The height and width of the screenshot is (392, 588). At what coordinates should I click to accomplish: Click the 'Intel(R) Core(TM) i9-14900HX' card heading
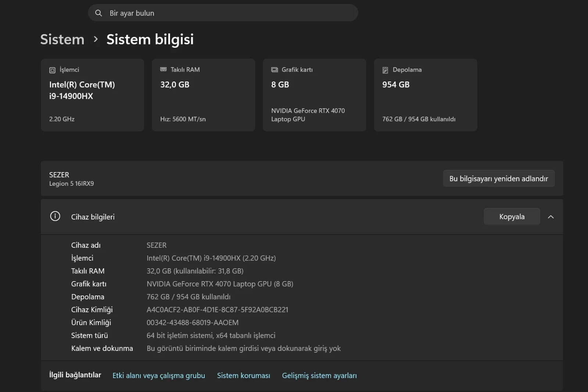click(x=82, y=90)
